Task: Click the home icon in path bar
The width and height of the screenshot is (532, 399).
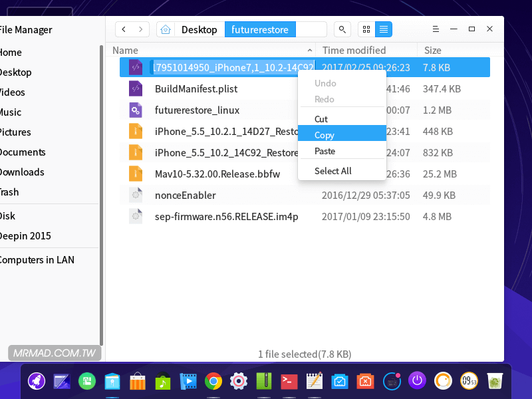Action: 166,29
